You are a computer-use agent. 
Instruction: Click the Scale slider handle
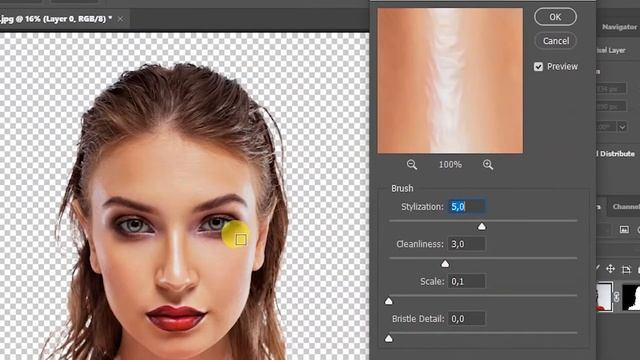(389, 301)
